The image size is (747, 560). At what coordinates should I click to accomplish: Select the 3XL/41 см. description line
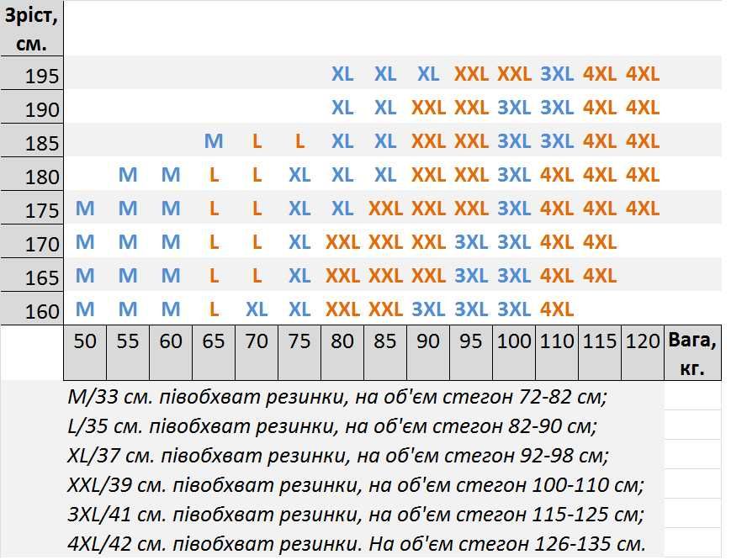point(355,515)
